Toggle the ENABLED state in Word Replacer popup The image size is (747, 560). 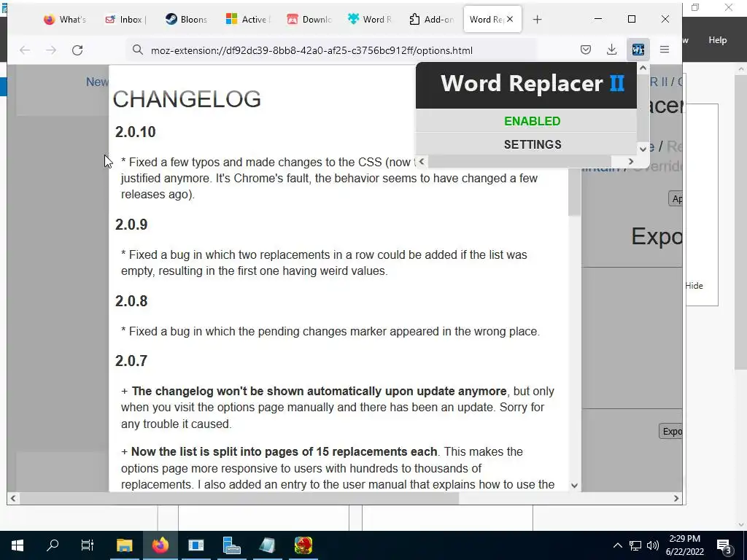532,121
